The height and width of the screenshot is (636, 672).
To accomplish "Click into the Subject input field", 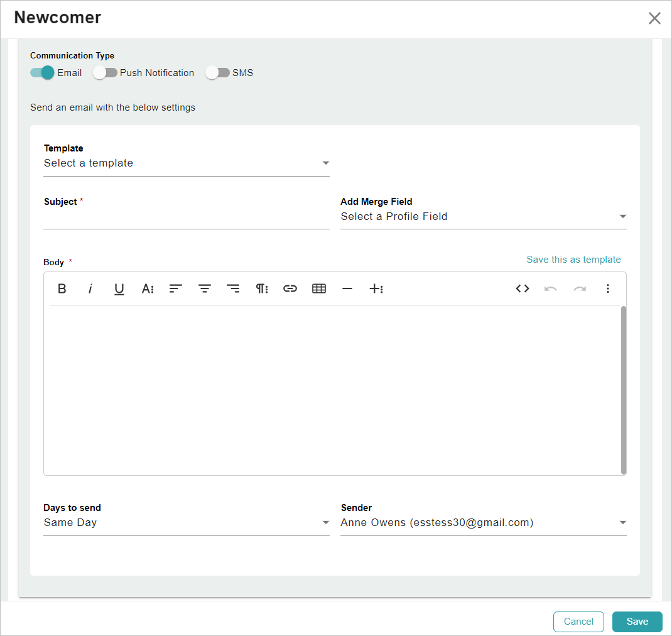I will [x=187, y=219].
